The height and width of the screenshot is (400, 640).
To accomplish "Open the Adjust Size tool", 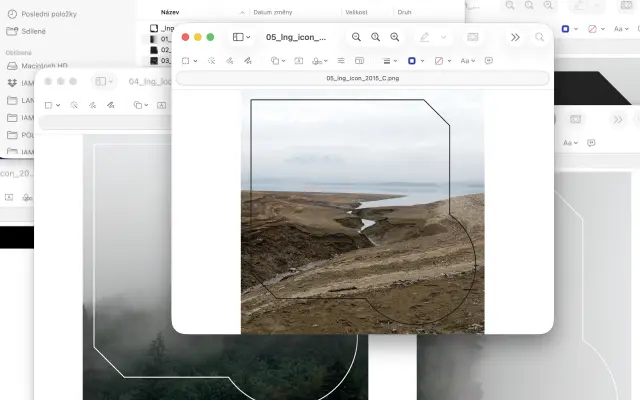I will pos(358,61).
